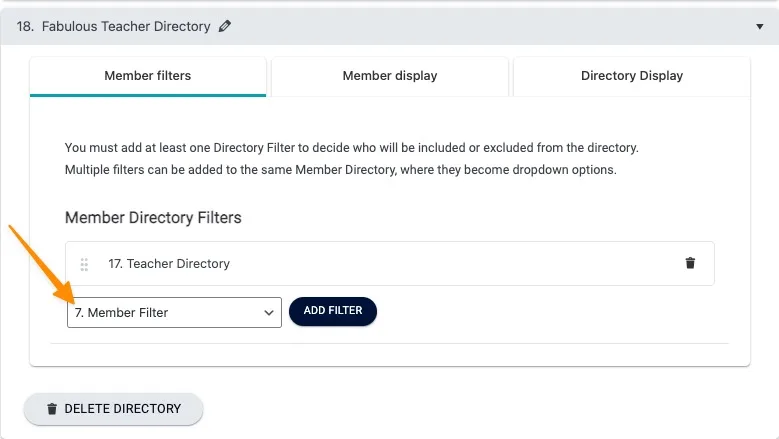Click the pencil icon to rename directory
Viewport: 779px width, 439px height.
[x=225, y=27]
